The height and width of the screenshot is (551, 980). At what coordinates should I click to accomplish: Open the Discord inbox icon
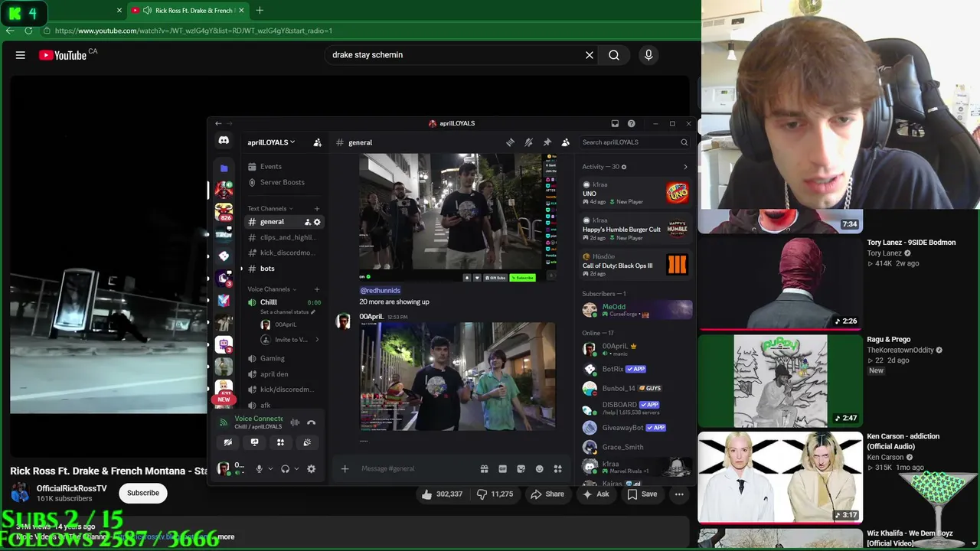tap(615, 123)
